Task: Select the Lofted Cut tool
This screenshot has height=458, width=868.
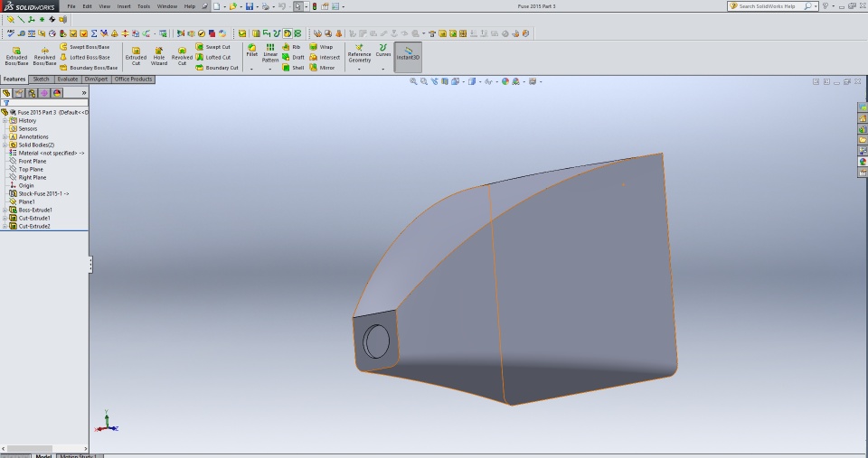Action: [213, 57]
